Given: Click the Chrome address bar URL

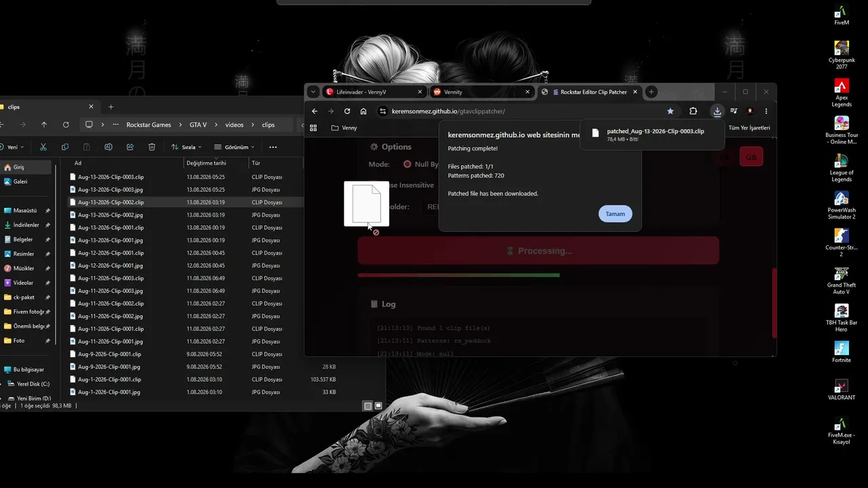Looking at the screenshot, I should coord(448,111).
